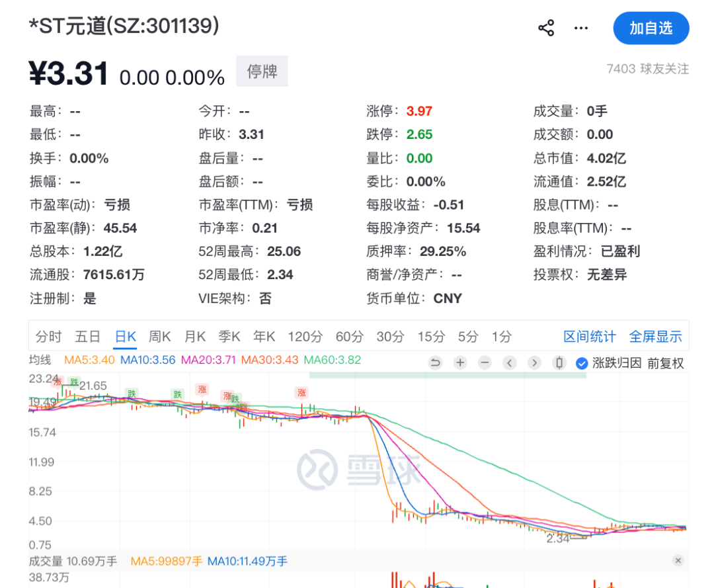Select the 五日 chart tab
Viewport: 714px width, 588px height.
pyautogui.click(x=87, y=337)
